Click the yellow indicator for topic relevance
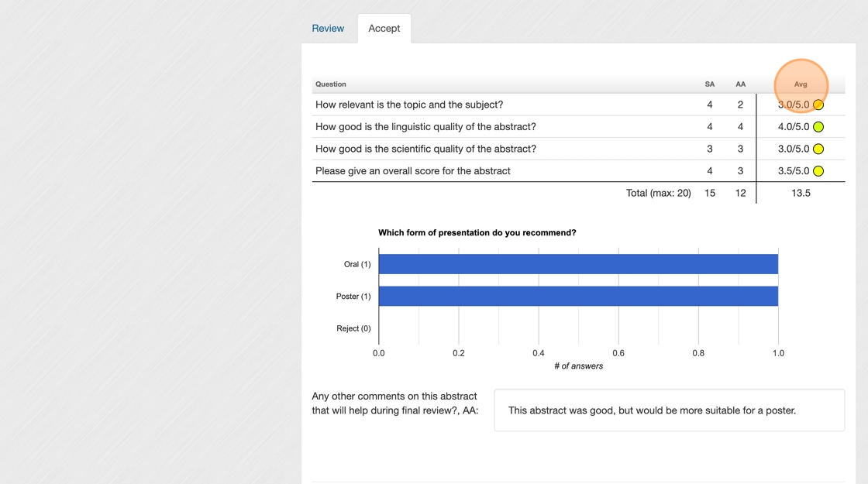868x484 pixels. [818, 105]
